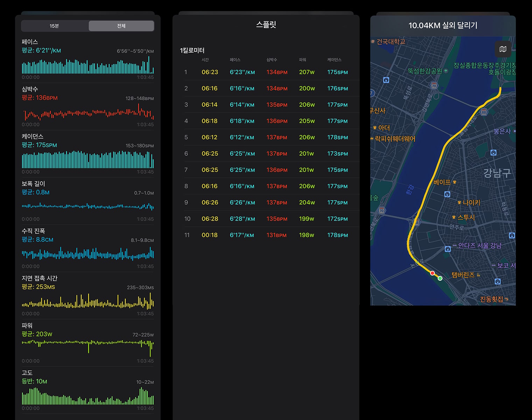Open the 심박수 heart rate chart

click(87, 106)
